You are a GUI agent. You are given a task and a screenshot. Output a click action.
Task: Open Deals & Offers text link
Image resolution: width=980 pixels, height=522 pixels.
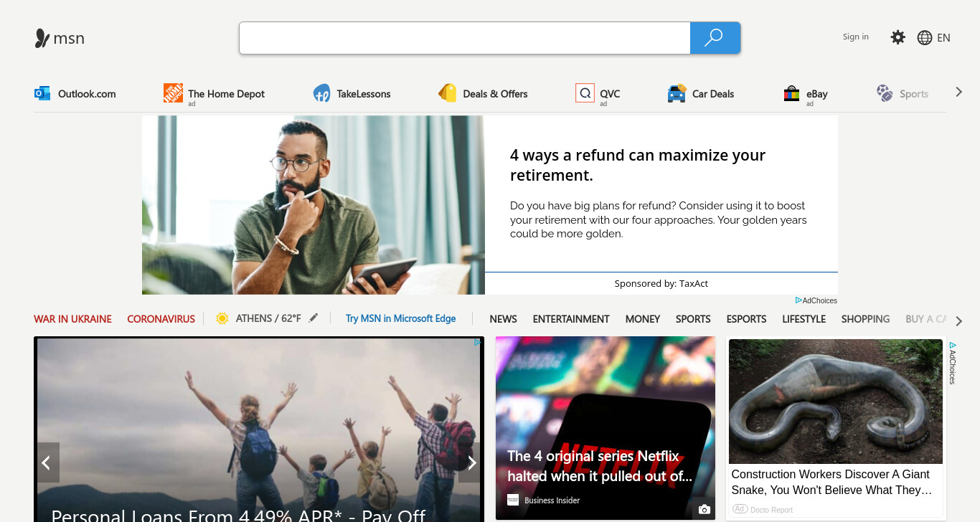click(495, 94)
